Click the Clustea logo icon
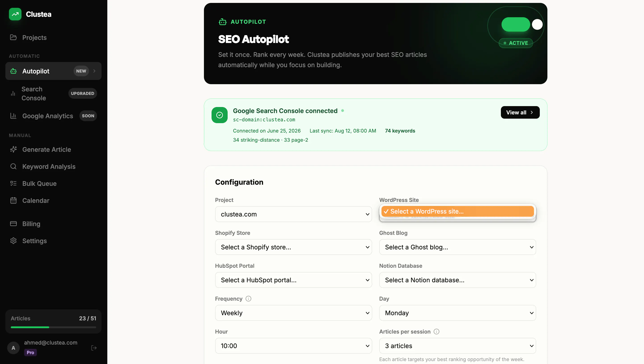Screen dimensions: 644x364 tap(15, 14)
